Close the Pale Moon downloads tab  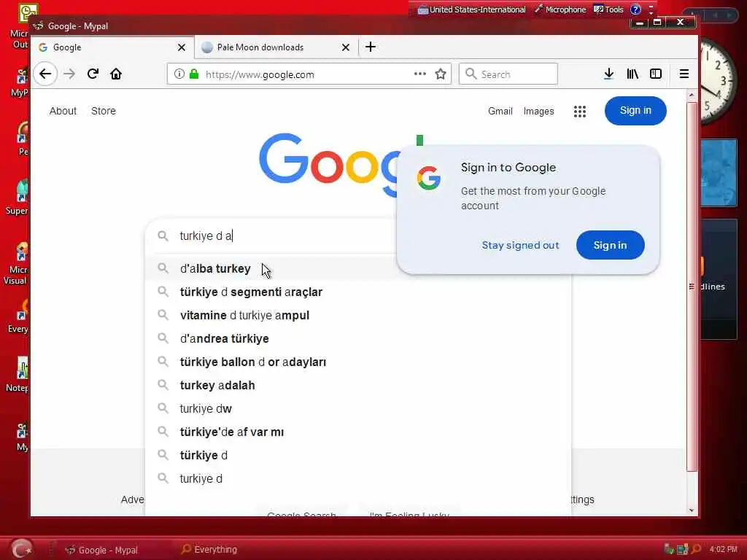click(345, 47)
